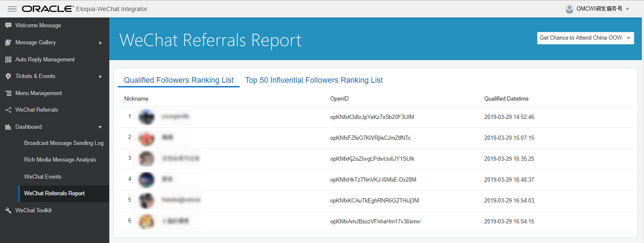Click the first-ranked follower's avatar thumbnail
Viewport: 644px width, 243px height.
click(147, 117)
